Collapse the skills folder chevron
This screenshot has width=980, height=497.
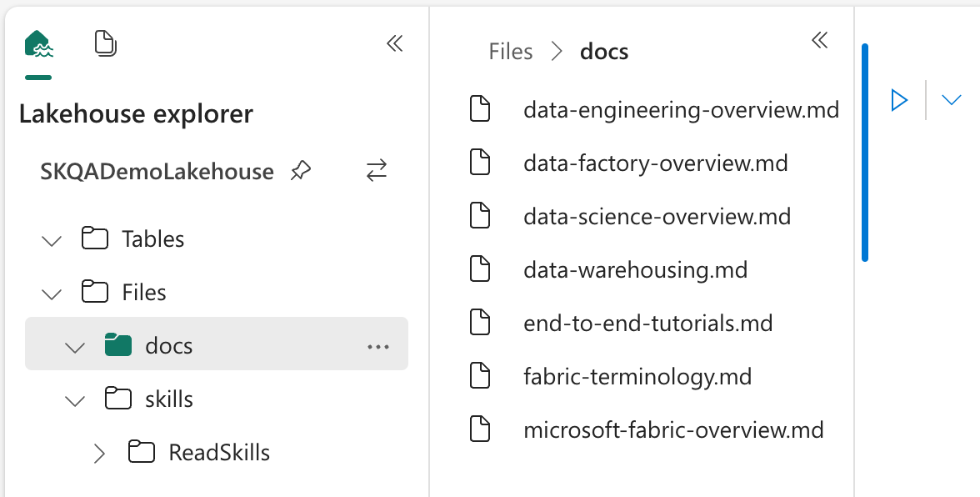[x=76, y=400]
